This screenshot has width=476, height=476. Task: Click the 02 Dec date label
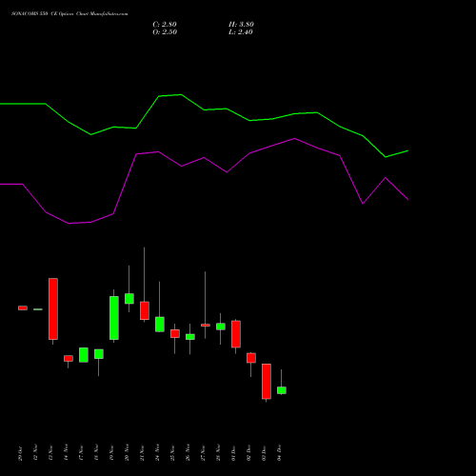tap(248, 453)
